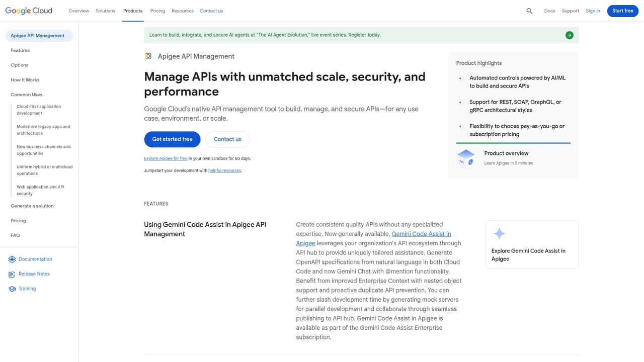The height and width of the screenshot is (362, 644).
Task: Click the Documentation icon in the sidebar
Action: (12, 259)
